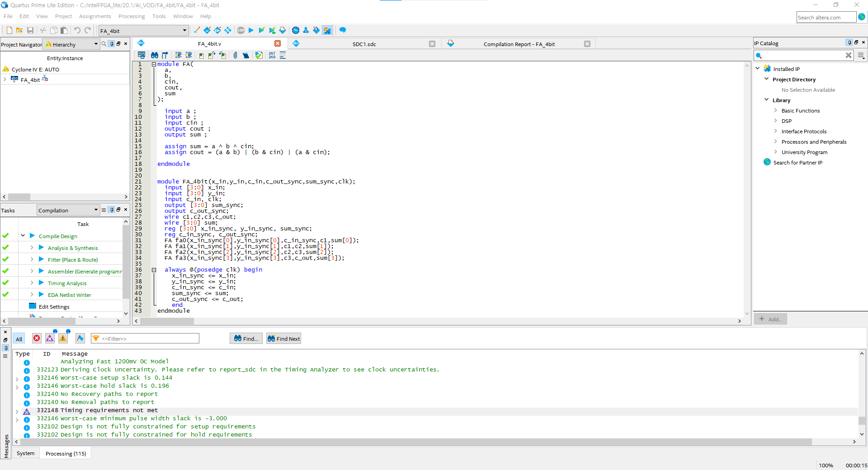Toggle the warning messages filter button
The image size is (868, 470).
coord(63,338)
